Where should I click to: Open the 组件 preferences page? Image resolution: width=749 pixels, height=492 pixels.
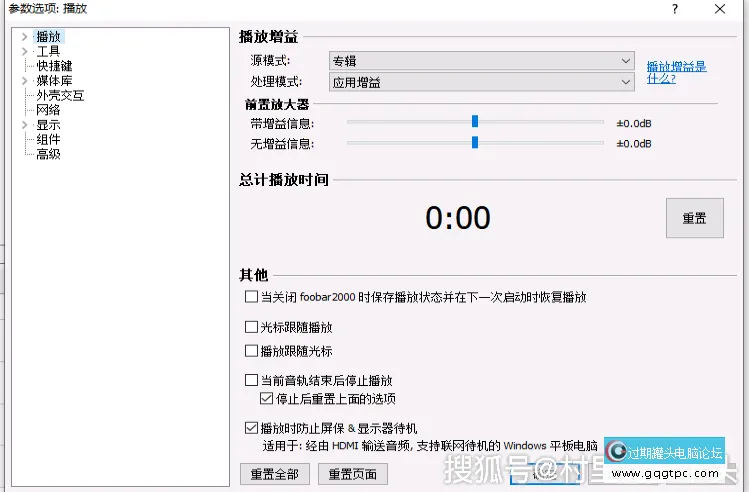(x=48, y=140)
